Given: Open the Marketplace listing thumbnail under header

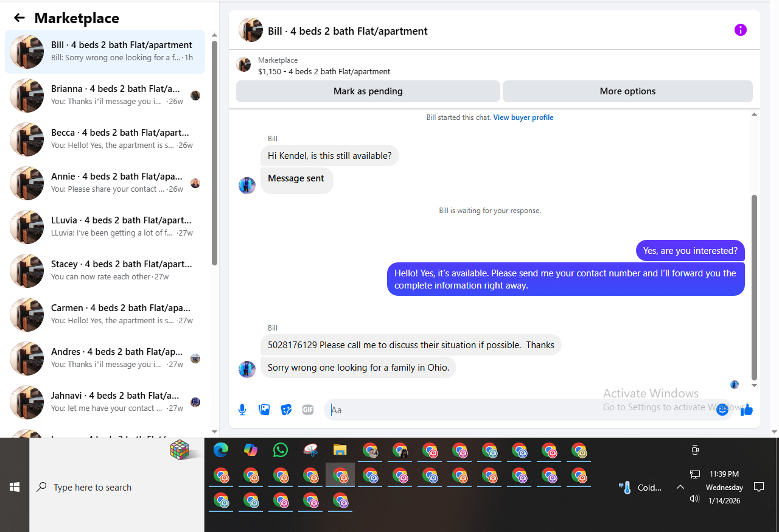Looking at the screenshot, I should click(243, 65).
